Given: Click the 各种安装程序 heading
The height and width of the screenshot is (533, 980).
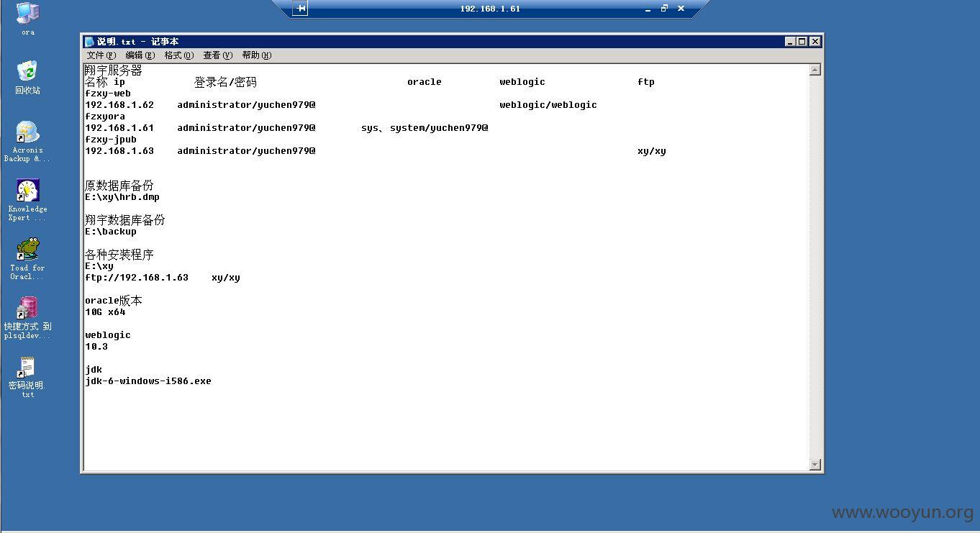Looking at the screenshot, I should point(119,255).
